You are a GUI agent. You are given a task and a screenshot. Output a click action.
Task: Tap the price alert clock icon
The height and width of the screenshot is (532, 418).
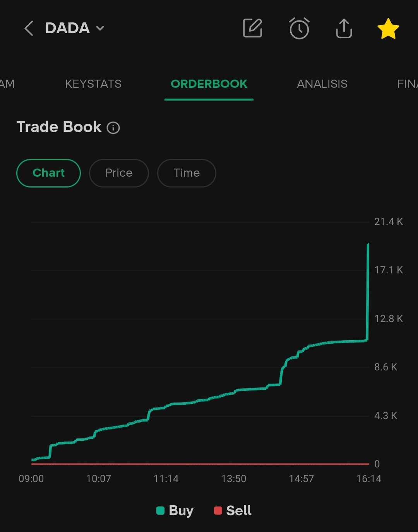299,28
